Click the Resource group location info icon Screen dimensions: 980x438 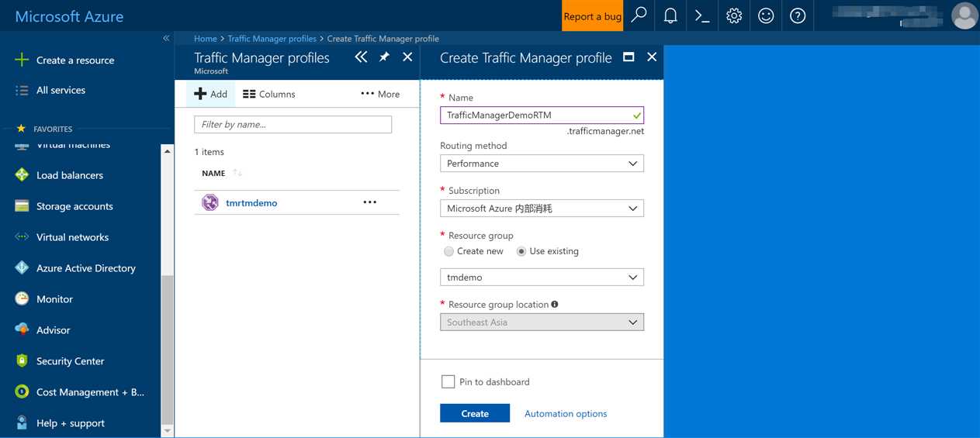(555, 304)
